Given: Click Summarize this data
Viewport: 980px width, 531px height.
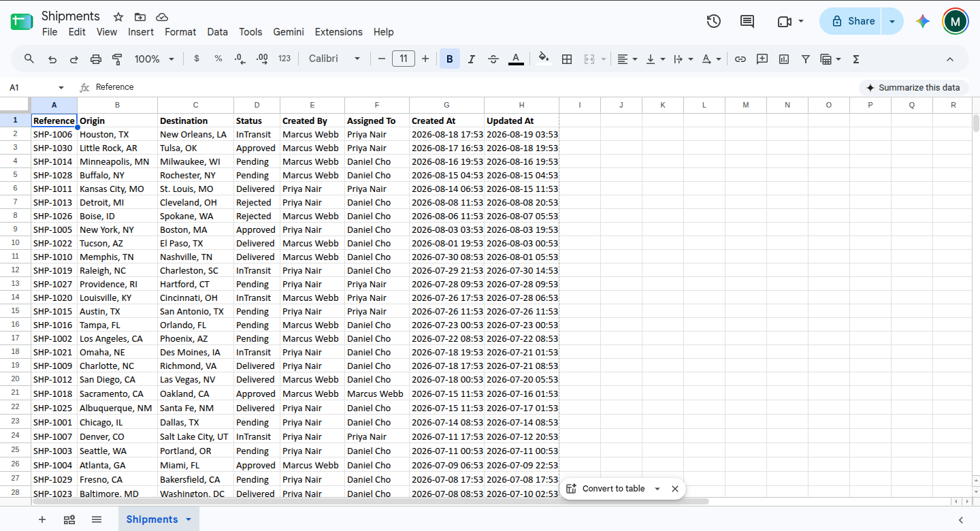Looking at the screenshot, I should click(913, 87).
